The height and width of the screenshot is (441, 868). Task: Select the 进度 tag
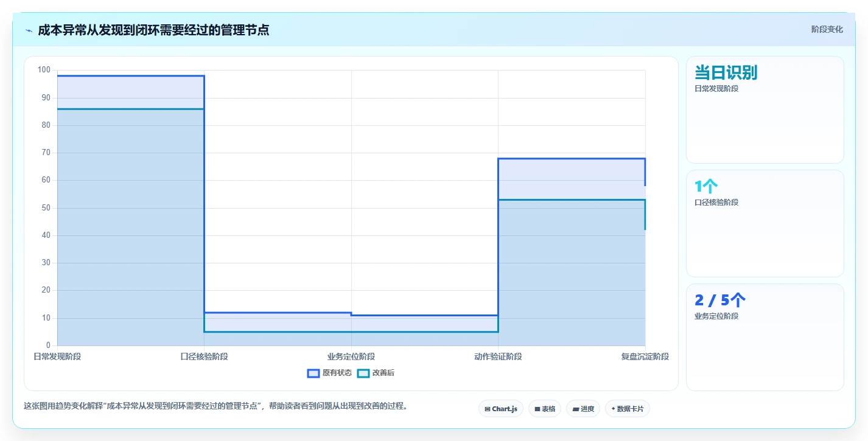(x=583, y=409)
